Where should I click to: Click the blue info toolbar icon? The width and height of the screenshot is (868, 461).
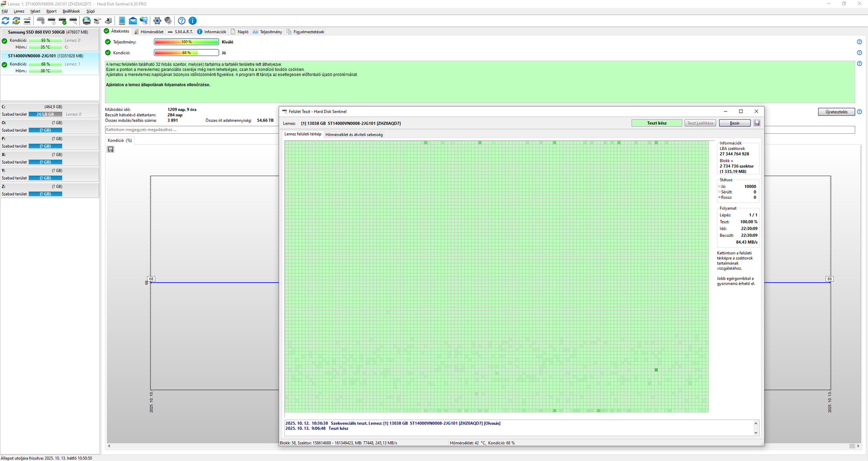193,21
